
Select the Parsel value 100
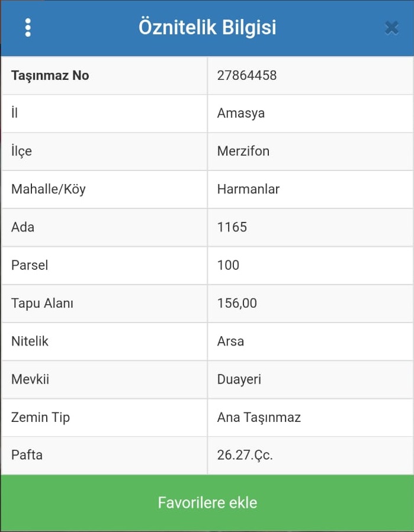(229, 265)
